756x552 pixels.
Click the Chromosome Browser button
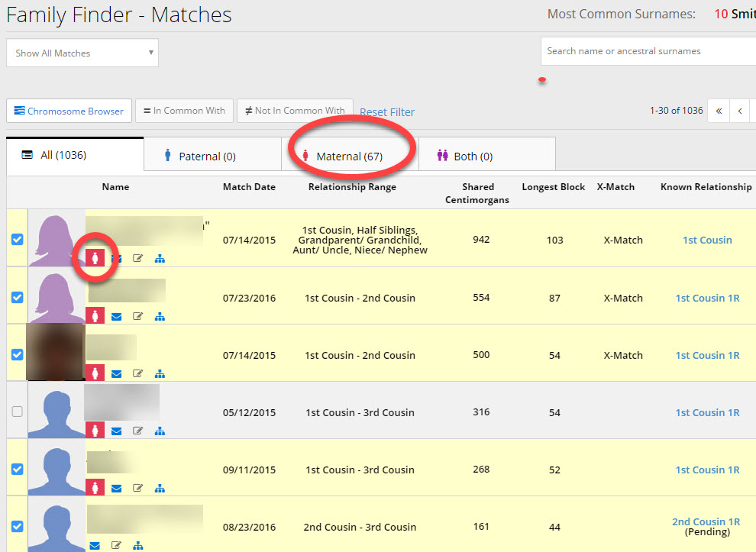coord(69,111)
